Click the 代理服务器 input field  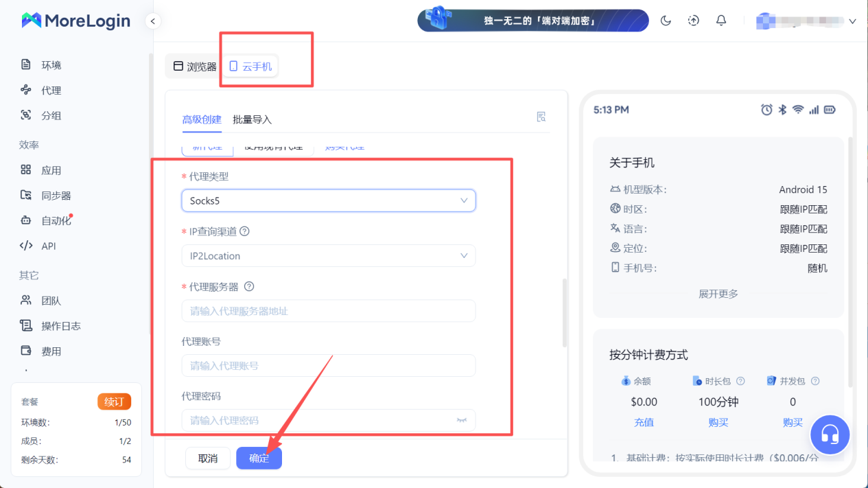(x=328, y=310)
